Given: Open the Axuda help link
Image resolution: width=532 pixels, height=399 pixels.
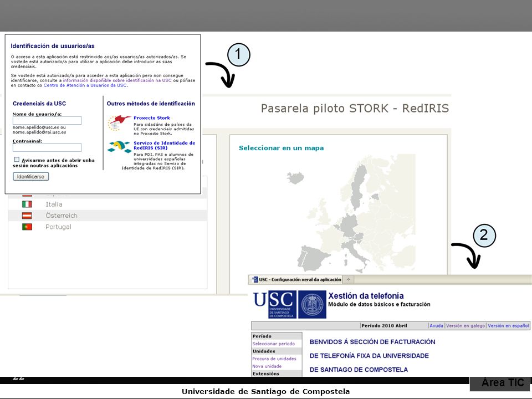Looking at the screenshot, I should pos(436,326).
